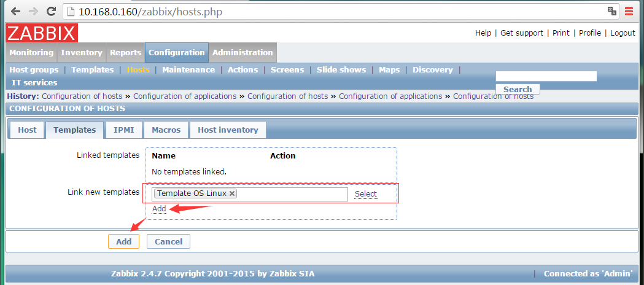Open the Configuration menu

177,53
